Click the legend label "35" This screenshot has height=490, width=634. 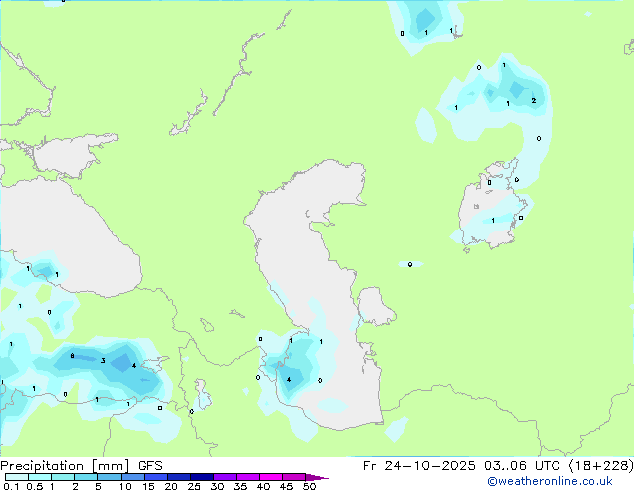pyautogui.click(x=240, y=486)
